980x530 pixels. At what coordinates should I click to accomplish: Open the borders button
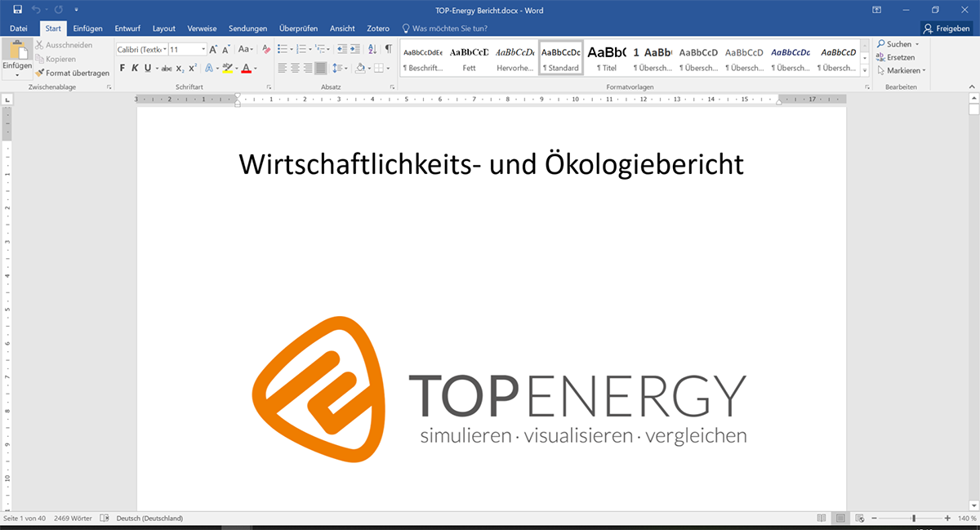point(380,69)
